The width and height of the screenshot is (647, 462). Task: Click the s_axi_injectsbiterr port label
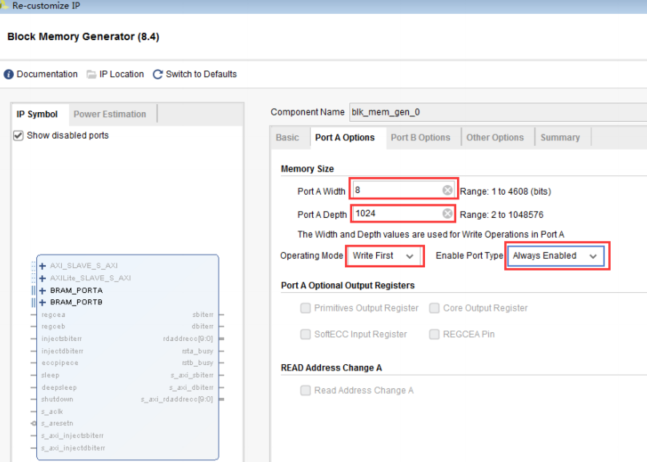(73, 436)
